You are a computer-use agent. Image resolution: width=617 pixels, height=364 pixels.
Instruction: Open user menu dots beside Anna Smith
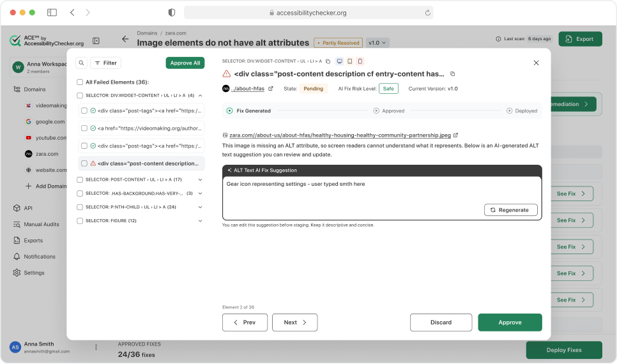click(96, 347)
